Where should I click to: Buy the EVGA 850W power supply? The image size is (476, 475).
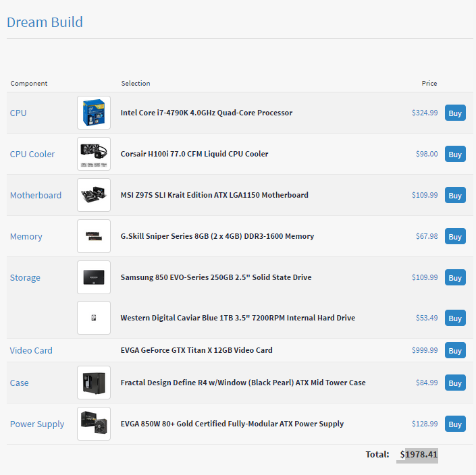[455, 424]
